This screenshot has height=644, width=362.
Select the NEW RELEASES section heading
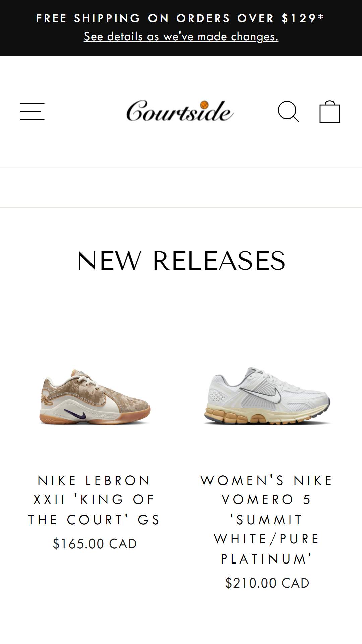[x=181, y=261]
